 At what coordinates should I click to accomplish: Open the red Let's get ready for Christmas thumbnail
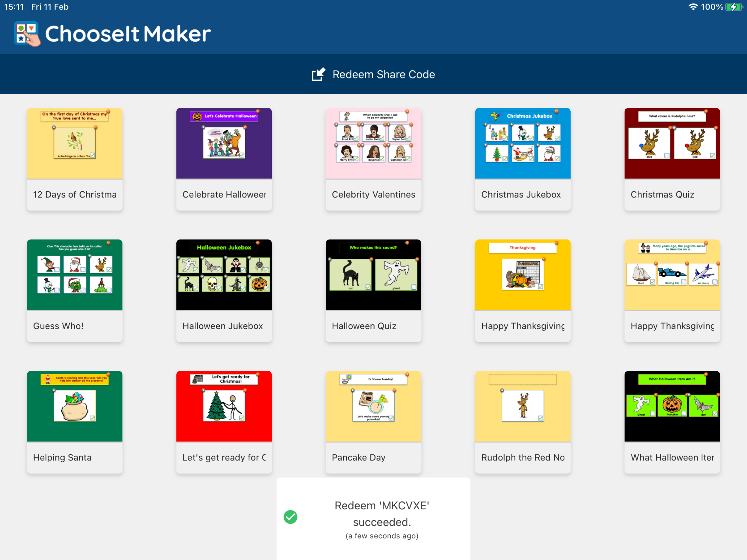click(224, 406)
